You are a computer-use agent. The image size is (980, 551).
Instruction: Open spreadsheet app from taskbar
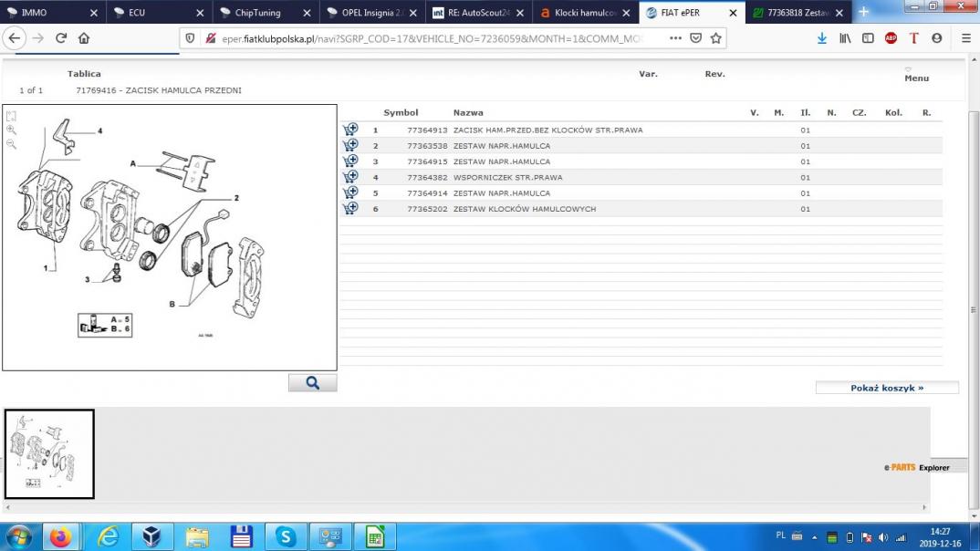375,536
